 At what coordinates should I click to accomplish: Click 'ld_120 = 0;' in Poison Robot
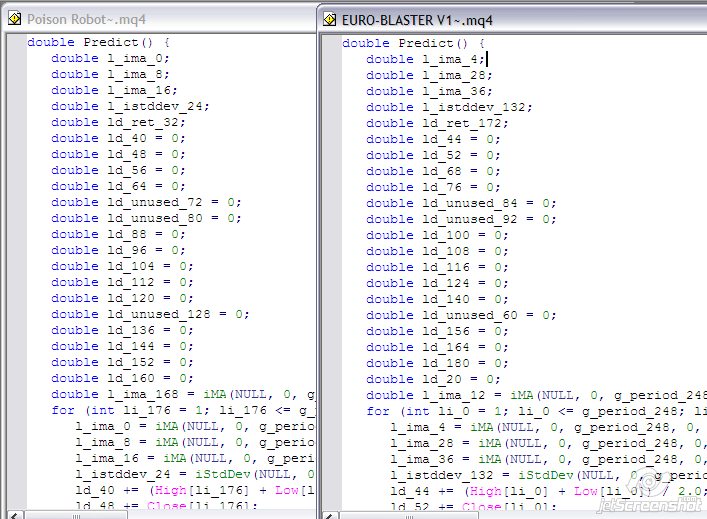point(150,299)
